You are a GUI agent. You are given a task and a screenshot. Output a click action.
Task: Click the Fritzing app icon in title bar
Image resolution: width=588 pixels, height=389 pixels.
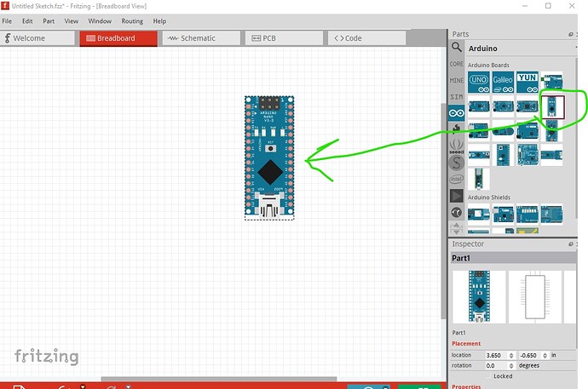(x=5, y=6)
